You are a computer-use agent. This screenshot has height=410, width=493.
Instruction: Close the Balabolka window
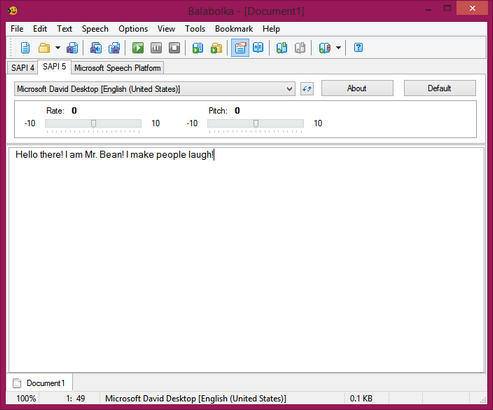pos(472,9)
